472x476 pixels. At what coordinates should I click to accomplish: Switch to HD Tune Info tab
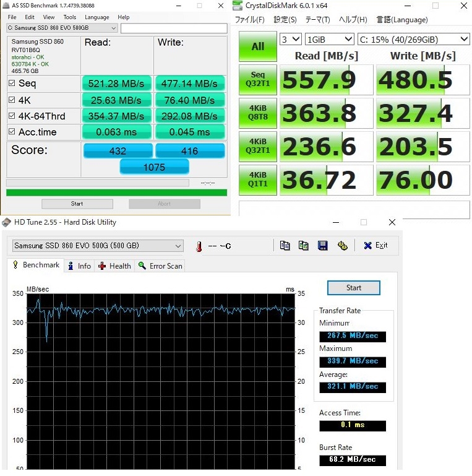pyautogui.click(x=79, y=266)
